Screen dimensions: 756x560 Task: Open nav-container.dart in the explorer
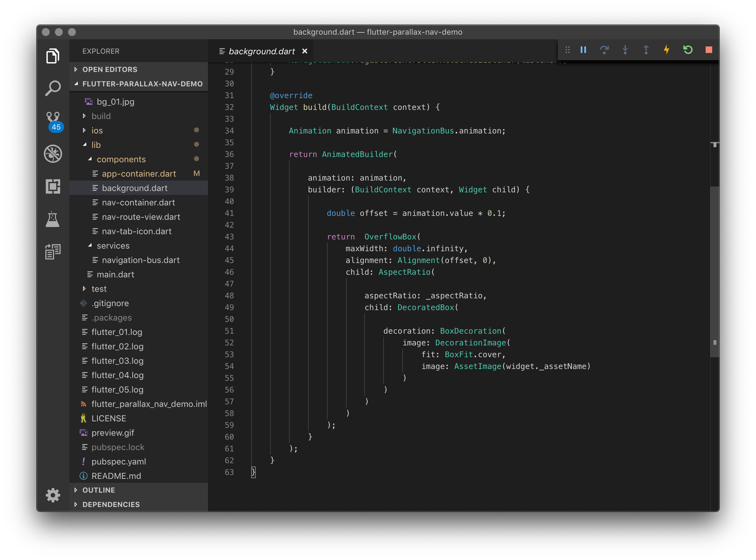(138, 202)
